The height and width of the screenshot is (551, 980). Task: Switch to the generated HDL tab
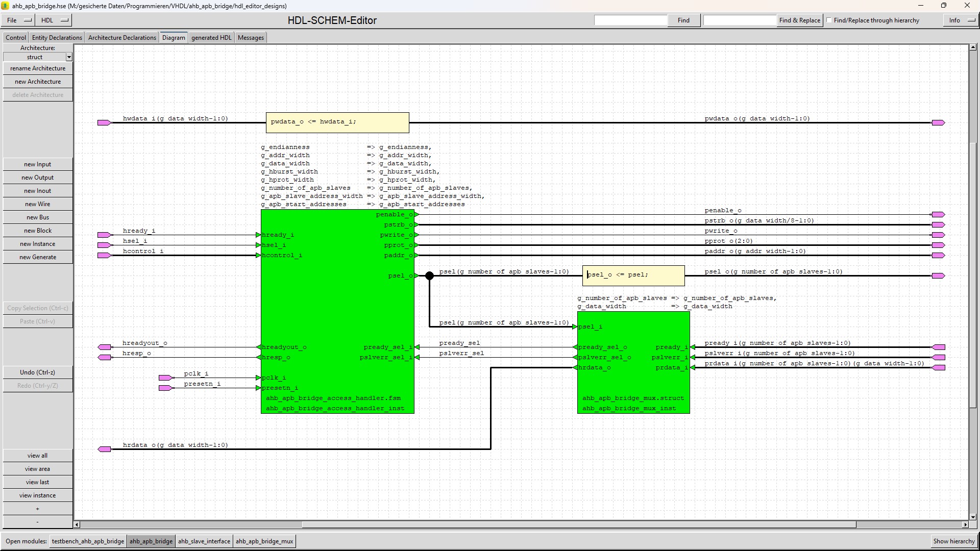tap(211, 38)
